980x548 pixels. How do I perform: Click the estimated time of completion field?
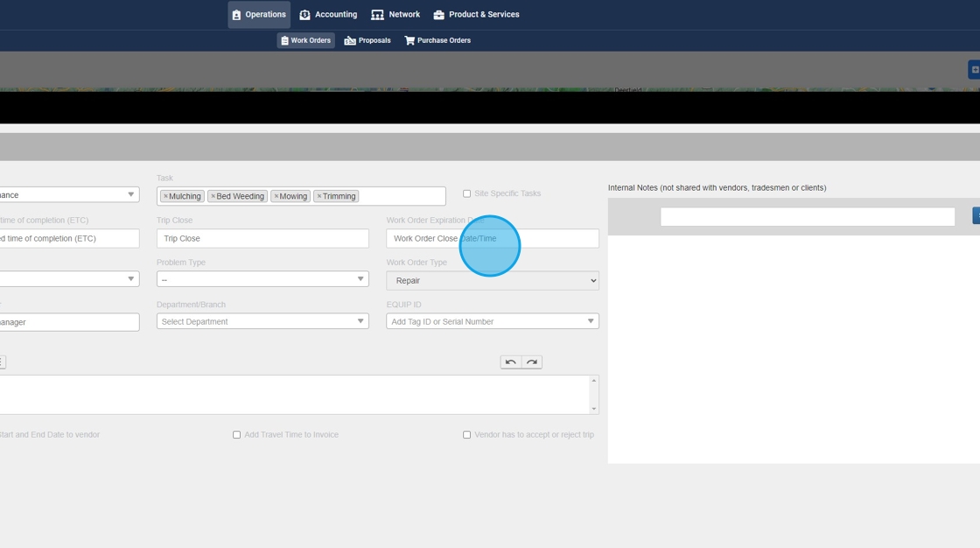click(69, 238)
